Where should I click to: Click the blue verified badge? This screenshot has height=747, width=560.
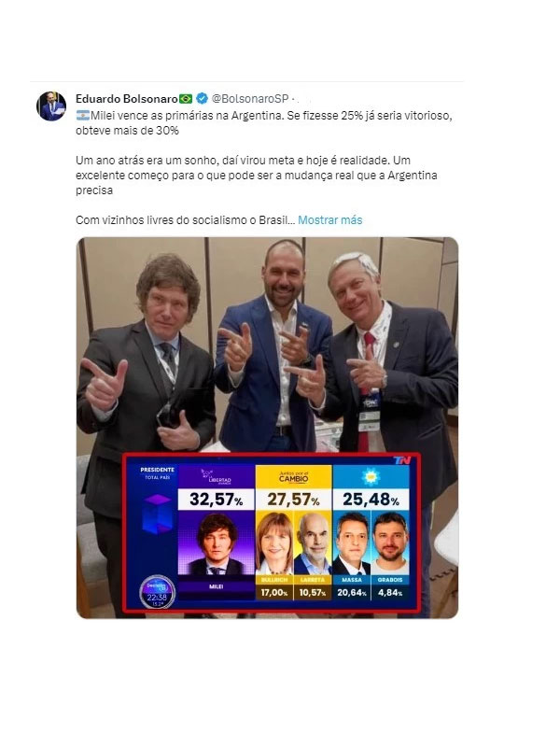click(x=202, y=99)
